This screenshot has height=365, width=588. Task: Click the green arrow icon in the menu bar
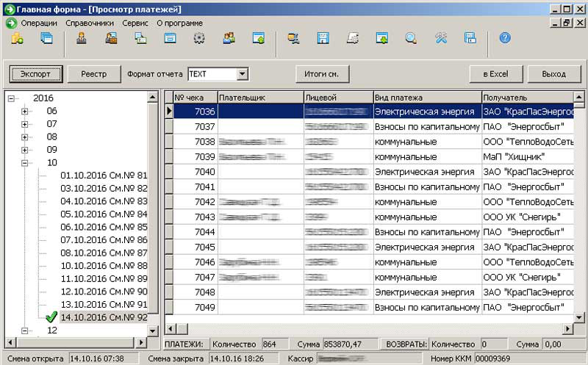pyautogui.click(x=12, y=24)
